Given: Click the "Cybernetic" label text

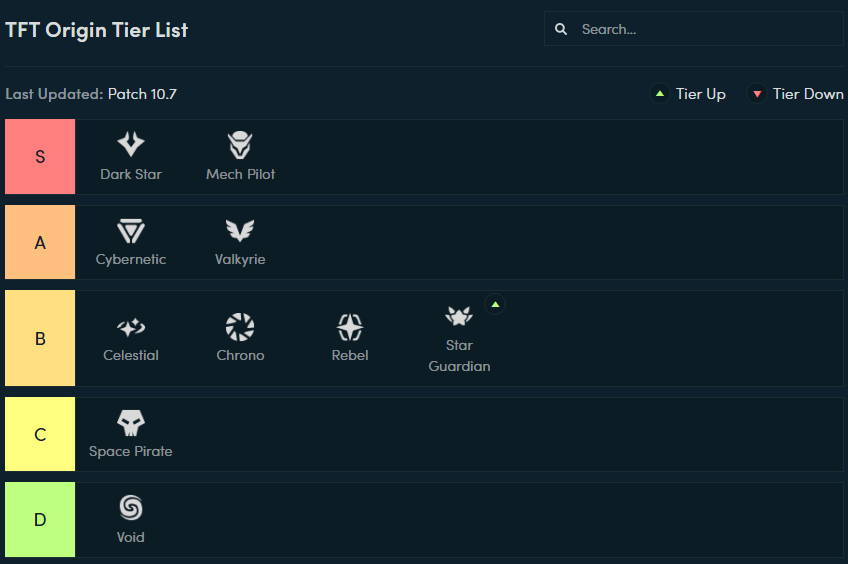Looking at the screenshot, I should coord(131,260).
